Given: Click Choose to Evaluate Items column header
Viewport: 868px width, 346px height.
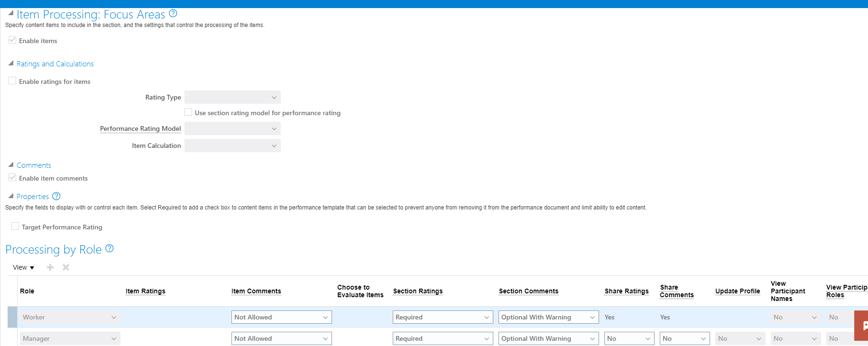Looking at the screenshot, I should click(x=360, y=291).
